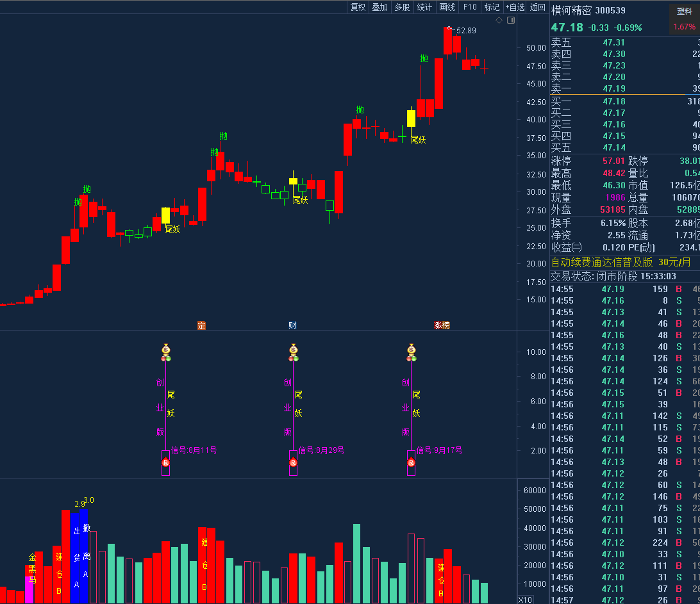Open F10 company information
700x604 pixels.
pos(470,7)
